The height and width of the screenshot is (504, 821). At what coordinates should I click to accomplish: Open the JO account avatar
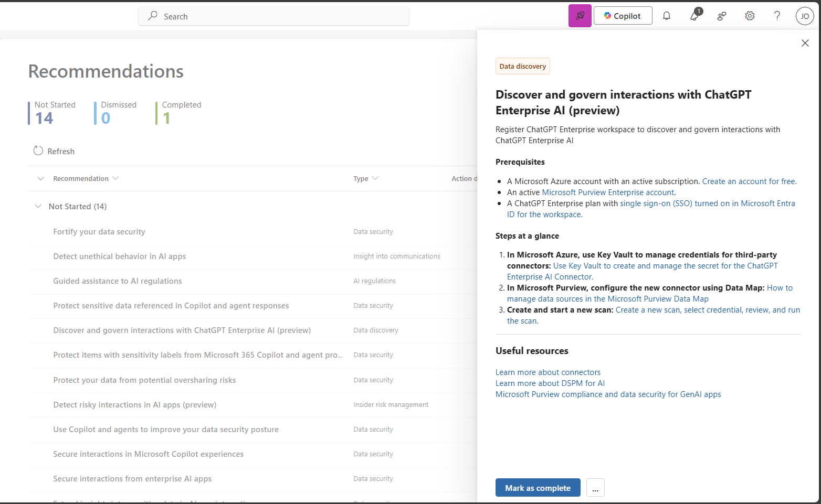(x=805, y=16)
